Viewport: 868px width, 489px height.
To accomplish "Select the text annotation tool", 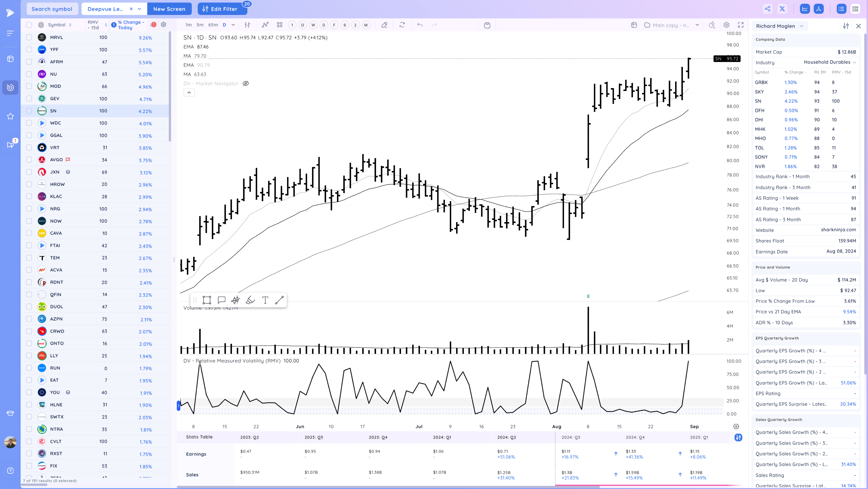I will pyautogui.click(x=265, y=300).
